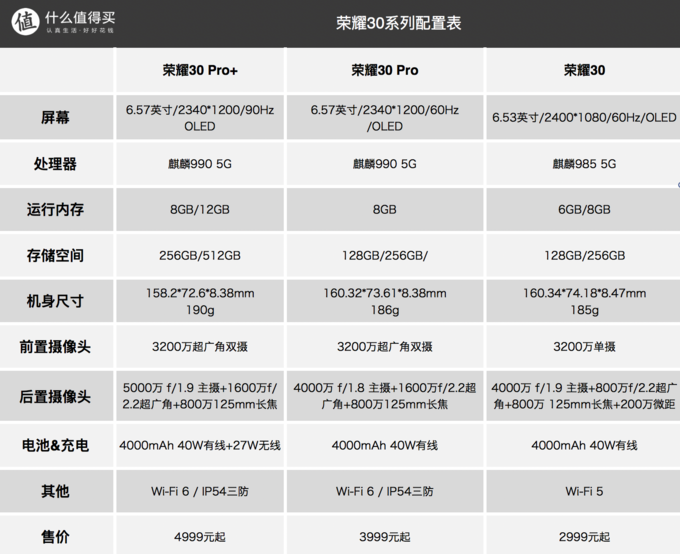Select the 6.57英寸/2340*1200/90Hz OLED cell

pyautogui.click(x=200, y=118)
